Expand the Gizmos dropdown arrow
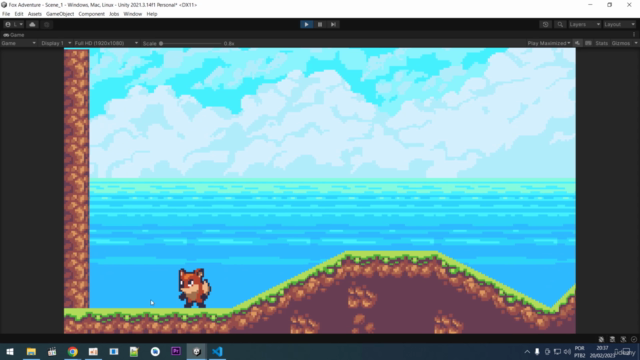This screenshot has width=640, height=360. pos(636,43)
